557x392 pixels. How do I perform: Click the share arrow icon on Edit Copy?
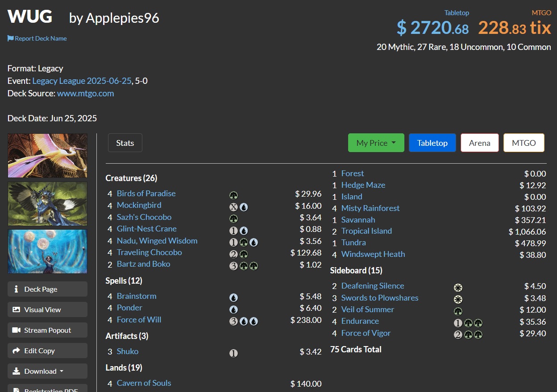pos(17,351)
